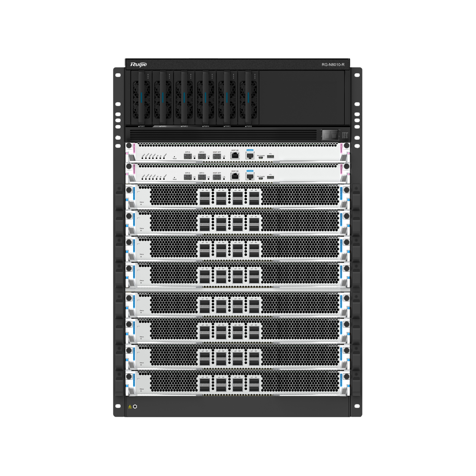476x476 pixels.
Task: Click the blue Console label on lower card
Action: click(x=250, y=171)
